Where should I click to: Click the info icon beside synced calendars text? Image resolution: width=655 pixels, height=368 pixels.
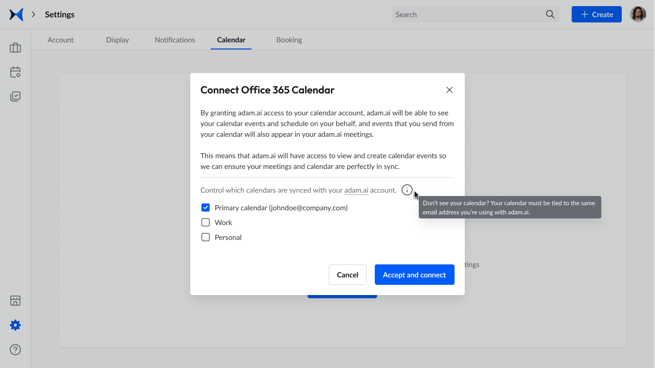coord(406,190)
